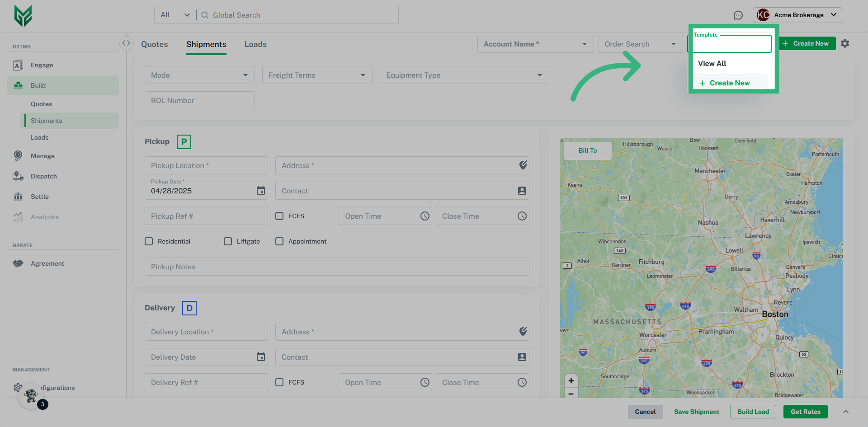
Task: Check the Residential option
Action: [149, 241]
